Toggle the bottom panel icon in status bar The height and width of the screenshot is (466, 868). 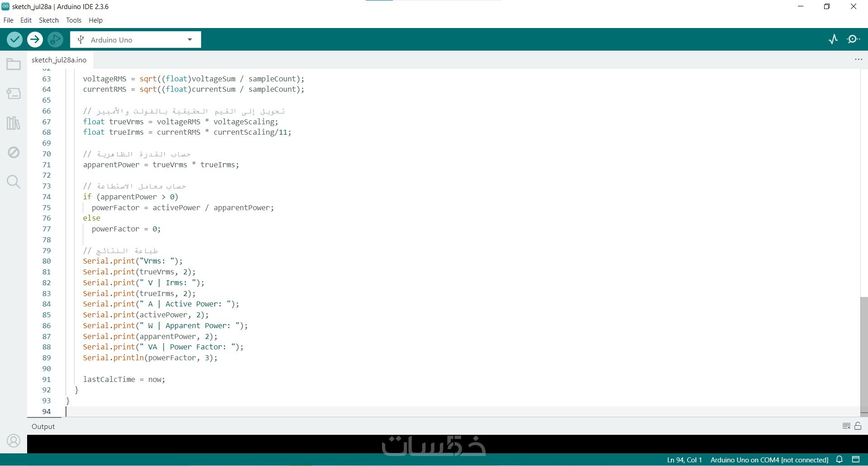click(x=856, y=460)
